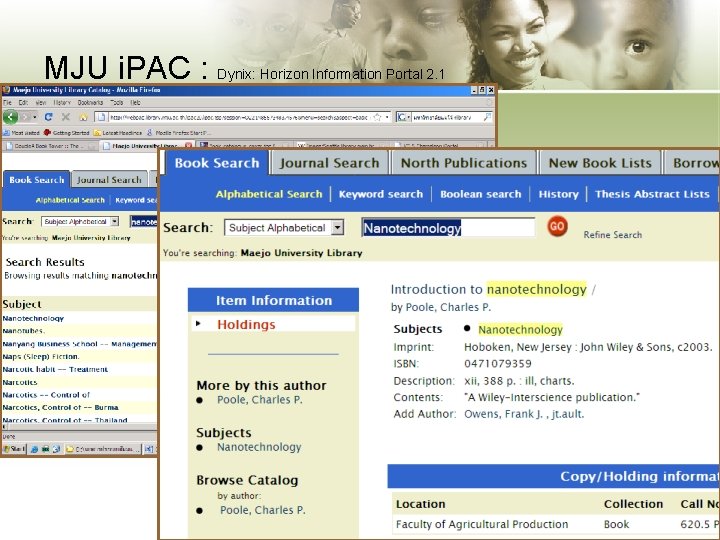
Task: Click the red GO search button
Action: 557,226
